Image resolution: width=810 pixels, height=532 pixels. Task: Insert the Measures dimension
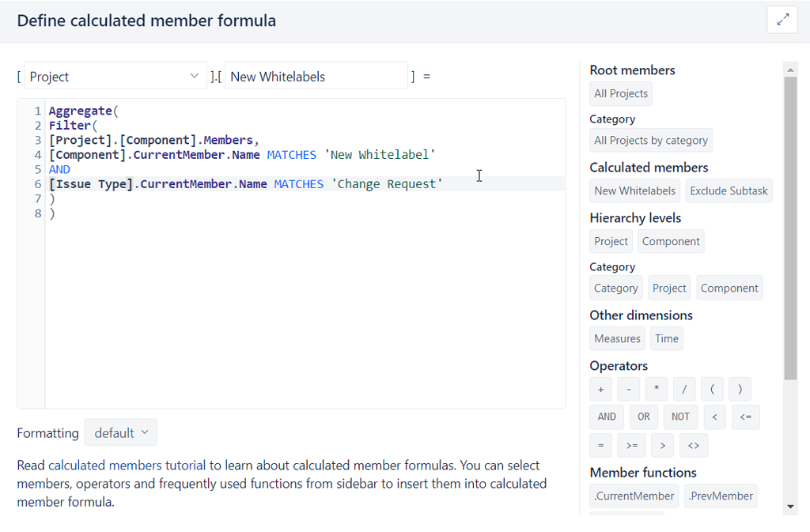(617, 338)
